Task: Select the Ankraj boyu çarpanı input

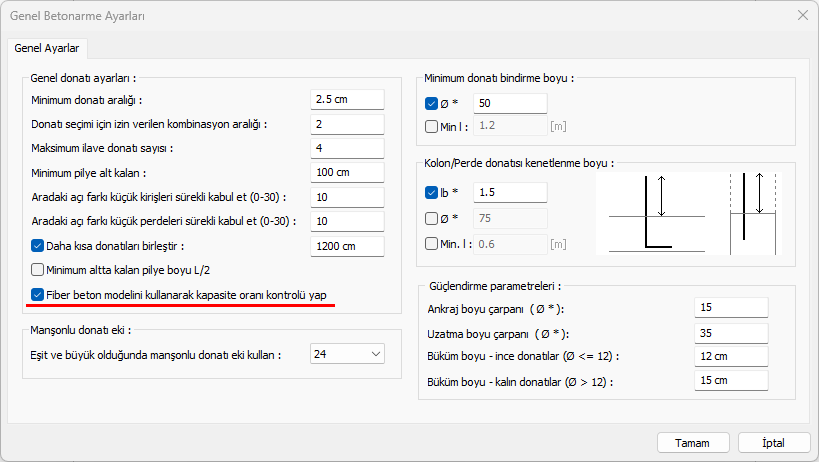Action: [730, 307]
